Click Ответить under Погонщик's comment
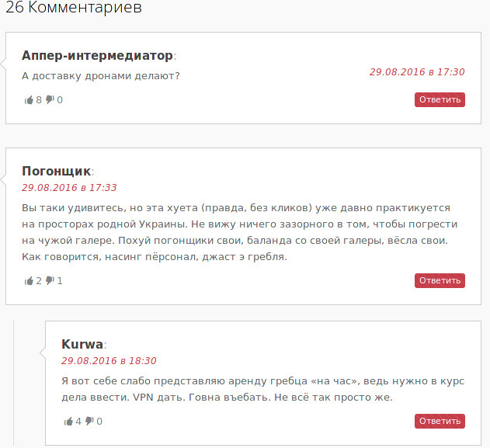 pyautogui.click(x=440, y=280)
